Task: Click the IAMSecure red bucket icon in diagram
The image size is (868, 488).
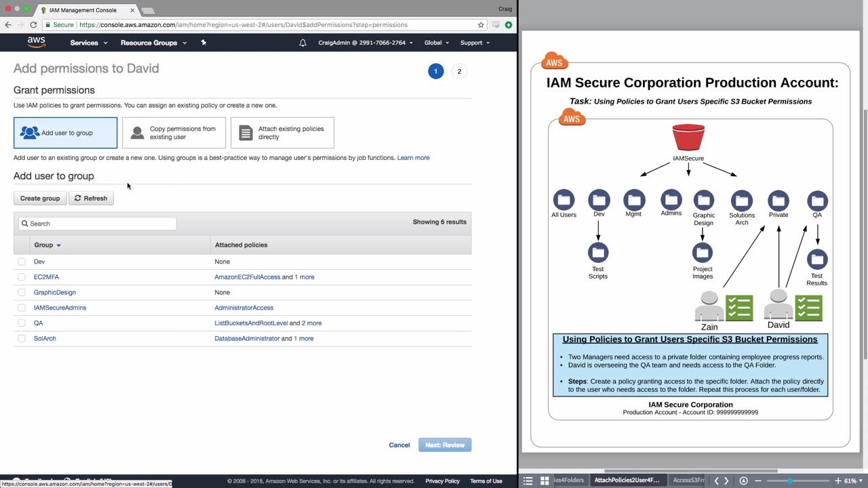Action: (x=688, y=138)
